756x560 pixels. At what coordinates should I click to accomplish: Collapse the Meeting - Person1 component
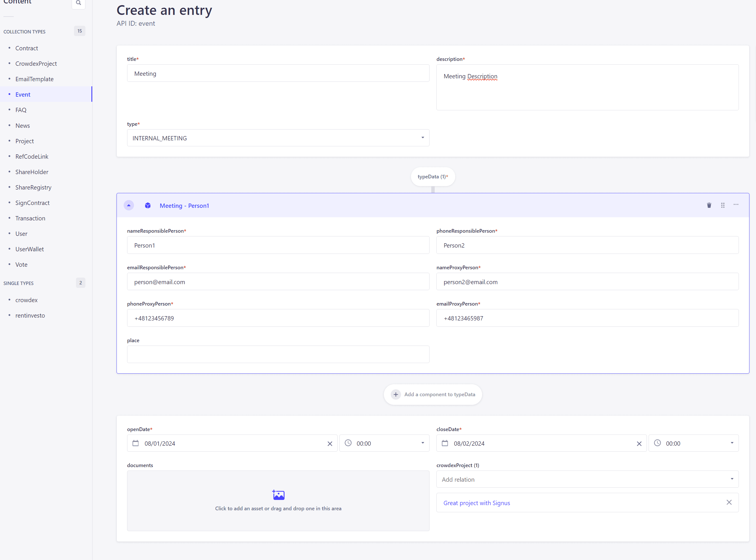pos(129,206)
